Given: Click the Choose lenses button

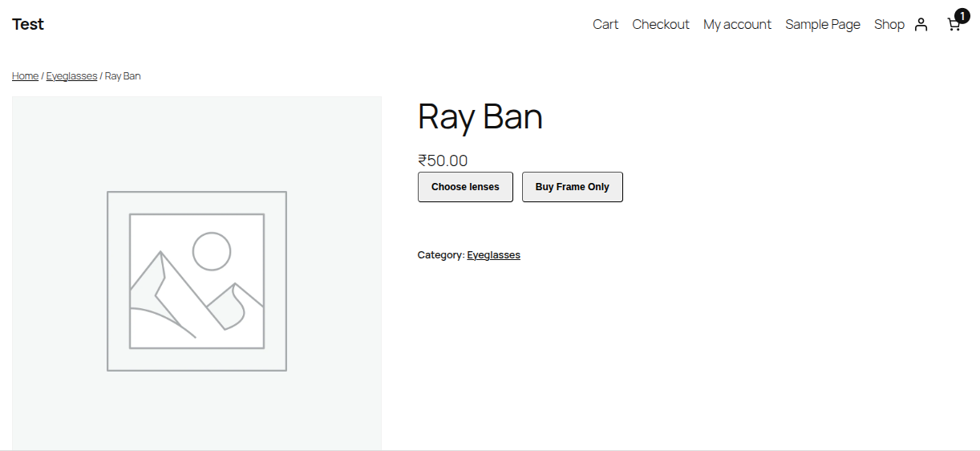Looking at the screenshot, I should click(x=465, y=187).
